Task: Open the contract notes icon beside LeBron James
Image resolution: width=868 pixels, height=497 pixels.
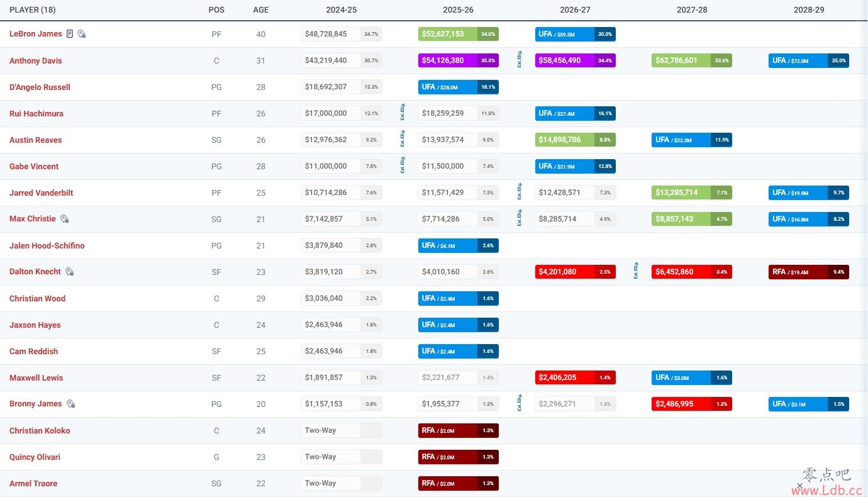Action: pos(70,33)
